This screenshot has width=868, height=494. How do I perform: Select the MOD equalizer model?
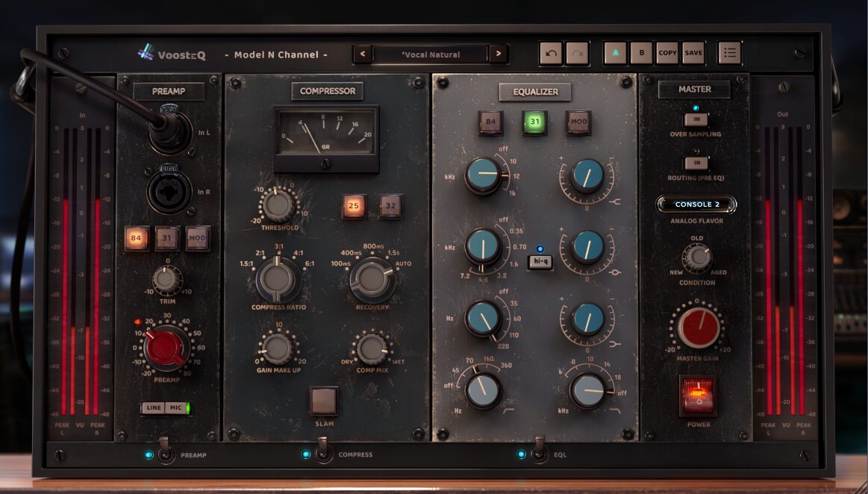pyautogui.click(x=578, y=122)
